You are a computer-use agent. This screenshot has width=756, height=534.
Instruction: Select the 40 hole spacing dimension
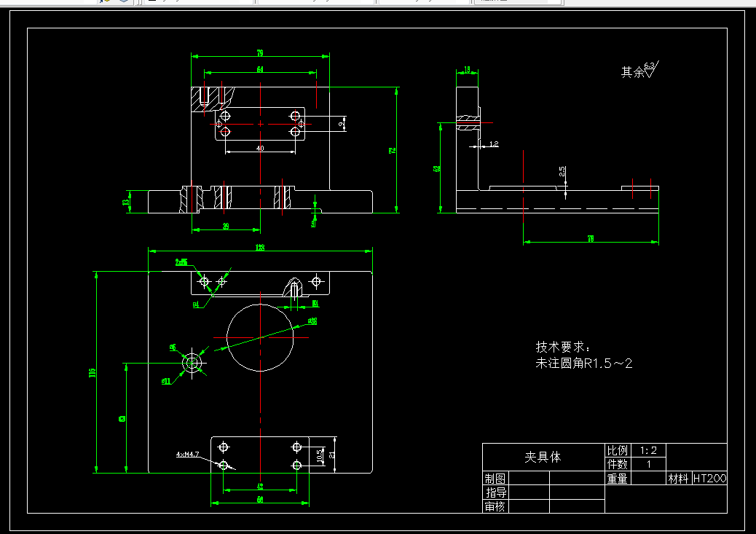(260, 148)
